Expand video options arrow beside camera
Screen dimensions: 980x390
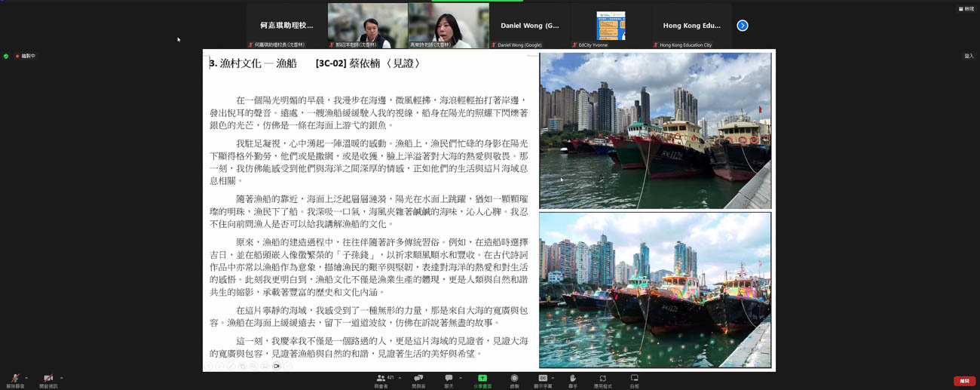(61, 378)
